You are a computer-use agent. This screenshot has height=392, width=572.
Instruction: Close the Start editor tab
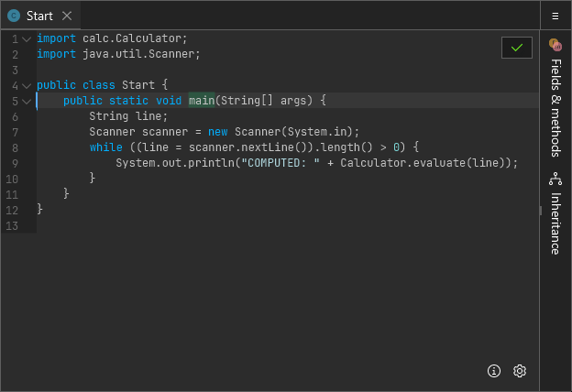pyautogui.click(x=67, y=16)
